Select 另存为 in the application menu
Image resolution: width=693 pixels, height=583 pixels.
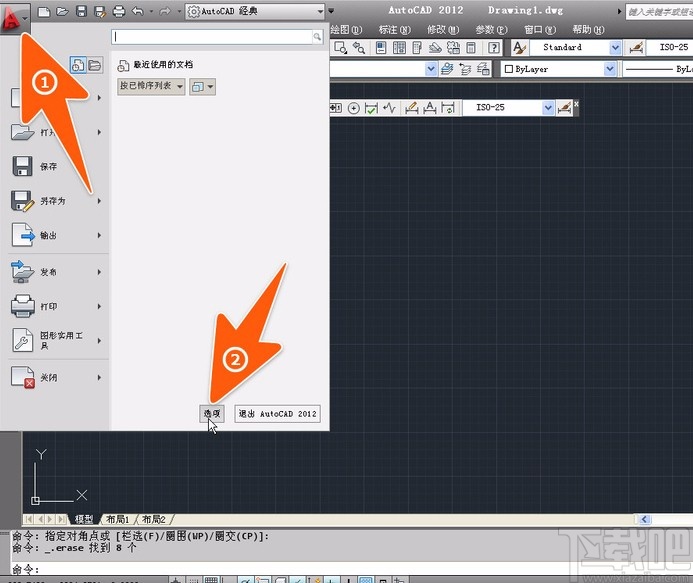54,201
